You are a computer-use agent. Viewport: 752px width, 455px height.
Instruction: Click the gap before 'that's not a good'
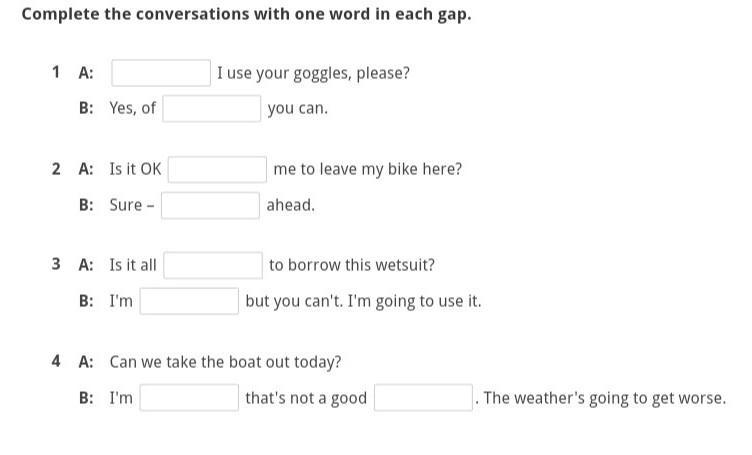point(189,397)
